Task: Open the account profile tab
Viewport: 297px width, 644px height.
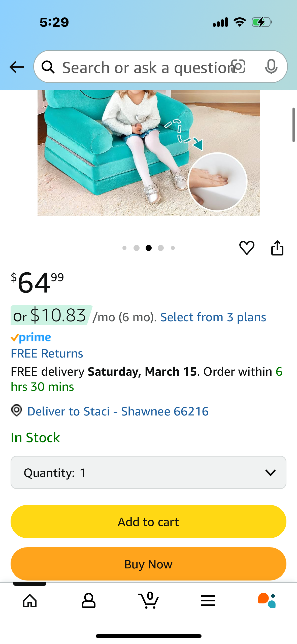Action: coord(89,601)
